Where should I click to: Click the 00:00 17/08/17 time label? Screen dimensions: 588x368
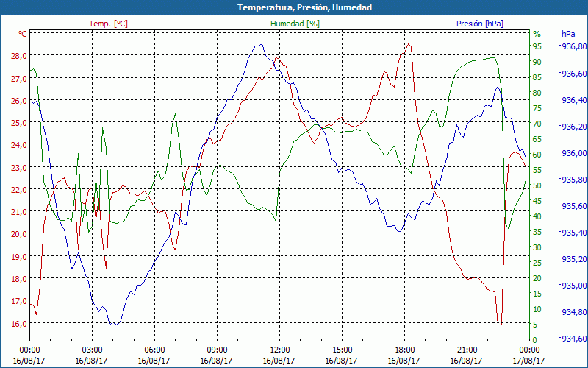click(x=528, y=355)
